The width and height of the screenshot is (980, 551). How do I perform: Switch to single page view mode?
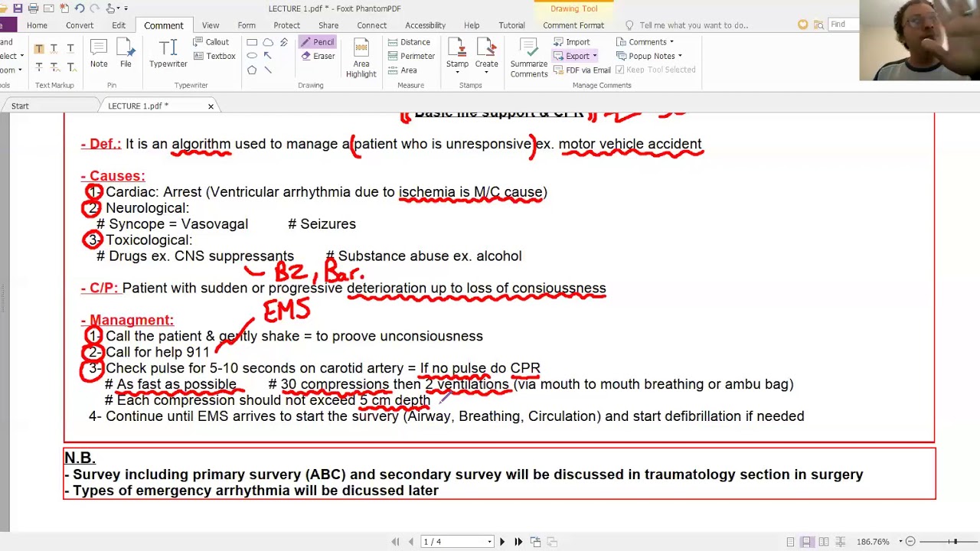[x=790, y=542]
